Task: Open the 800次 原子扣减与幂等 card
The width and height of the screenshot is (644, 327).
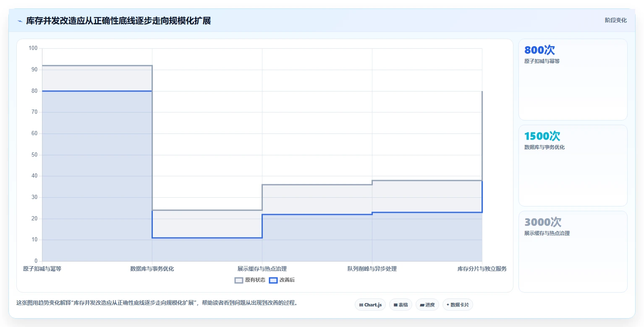Action: [x=573, y=80]
